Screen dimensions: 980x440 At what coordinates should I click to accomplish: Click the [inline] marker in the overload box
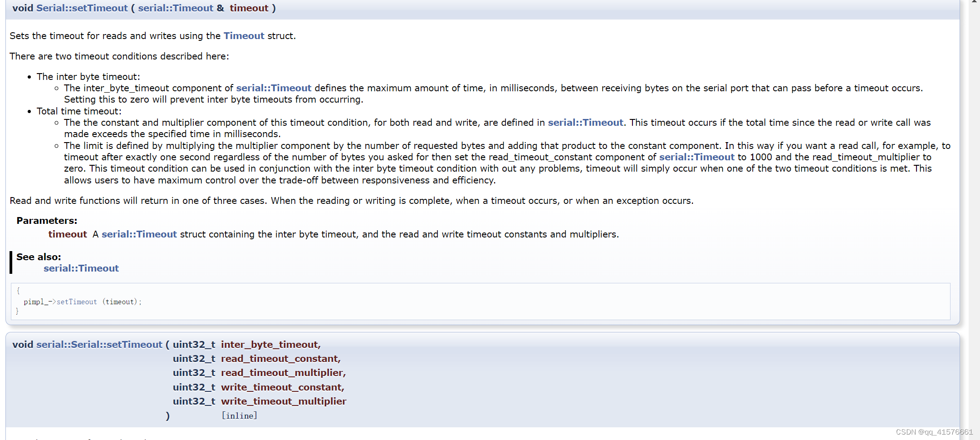click(239, 415)
